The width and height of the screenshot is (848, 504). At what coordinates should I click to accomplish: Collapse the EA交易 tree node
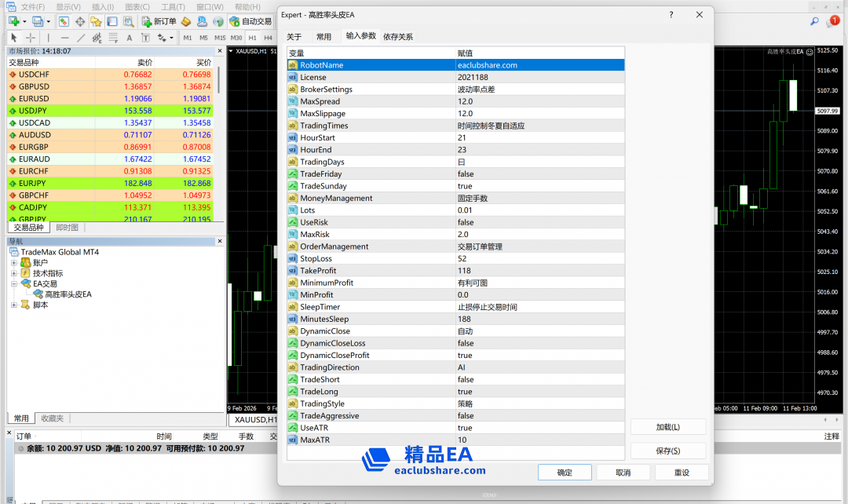pos(14,284)
